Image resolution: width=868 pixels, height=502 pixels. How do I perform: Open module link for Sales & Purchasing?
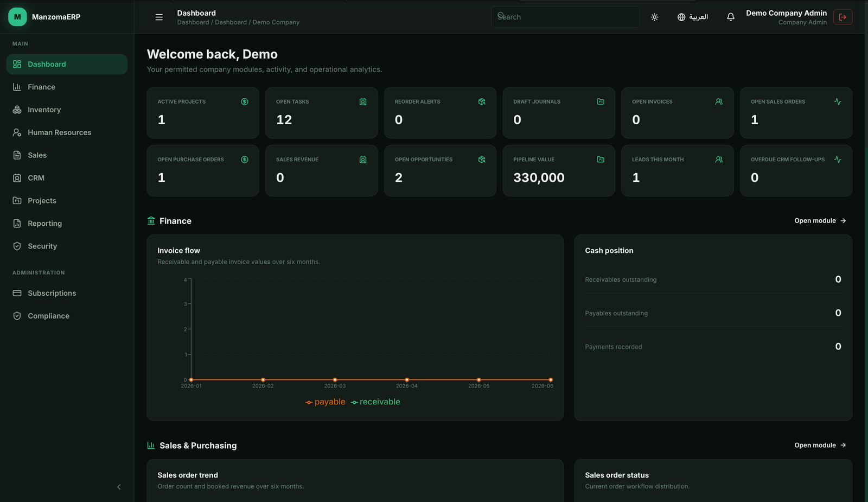tap(820, 445)
